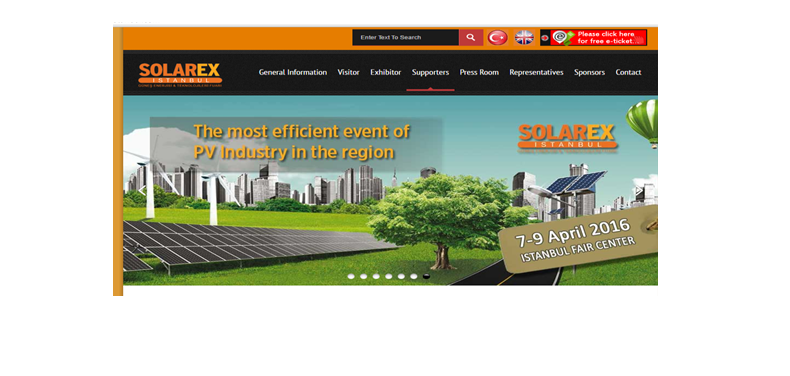Switch language with the Turkish flag icon
Viewport: 790px width, 376px height.
[497, 37]
